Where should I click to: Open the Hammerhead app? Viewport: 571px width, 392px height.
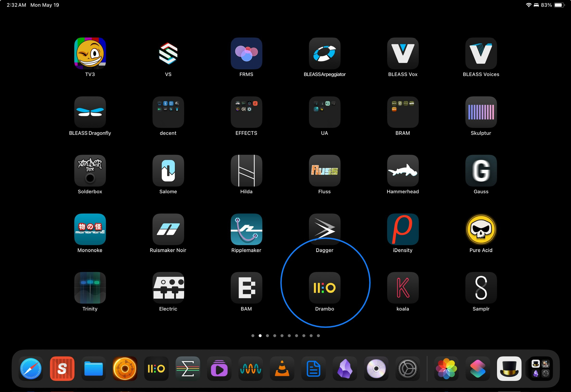(x=403, y=170)
